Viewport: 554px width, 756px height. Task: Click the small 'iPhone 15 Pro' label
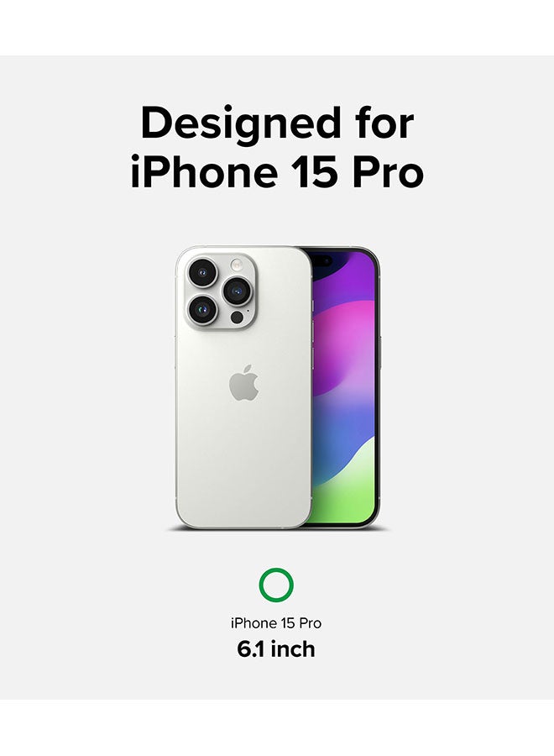coord(276,623)
